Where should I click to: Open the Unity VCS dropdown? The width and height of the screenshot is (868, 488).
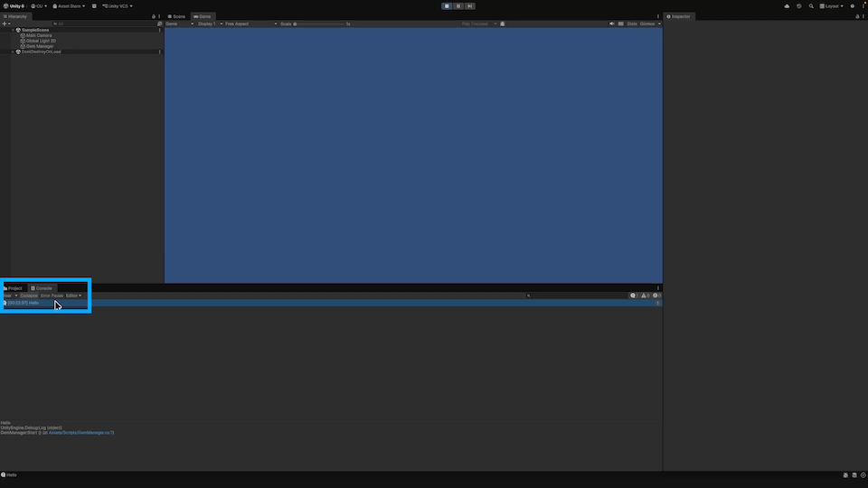118,6
